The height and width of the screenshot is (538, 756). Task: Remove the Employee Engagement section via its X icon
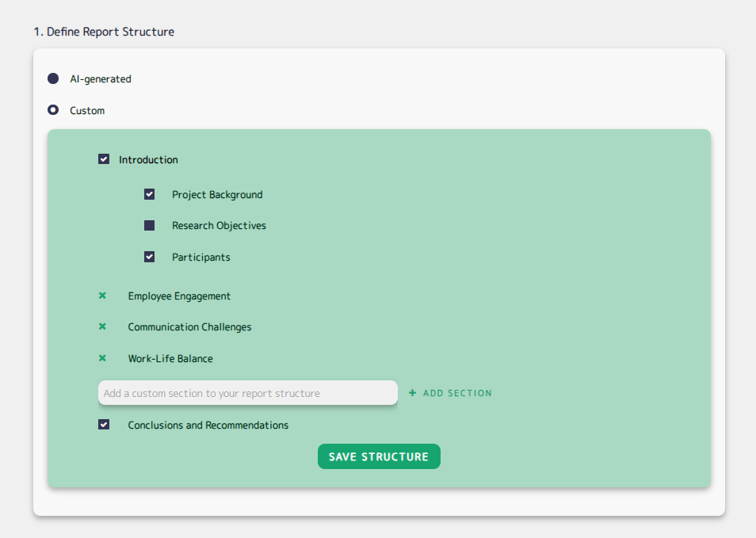(x=102, y=296)
